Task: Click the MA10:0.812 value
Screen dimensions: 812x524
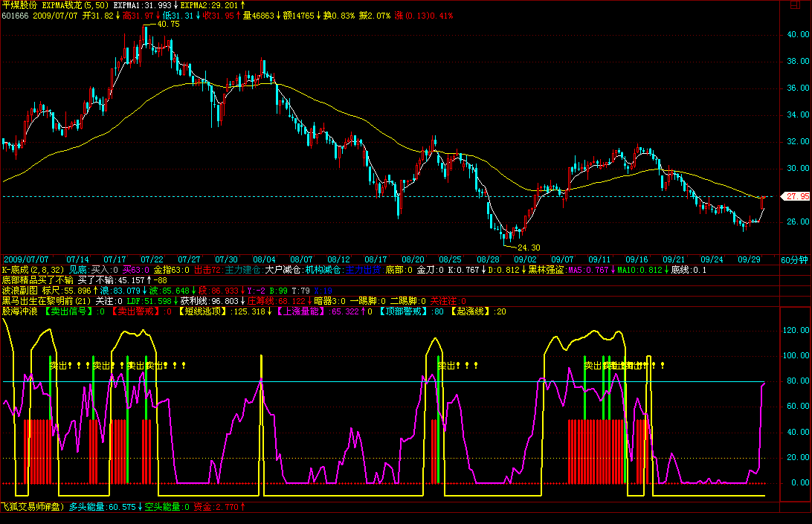Action: click(639, 270)
